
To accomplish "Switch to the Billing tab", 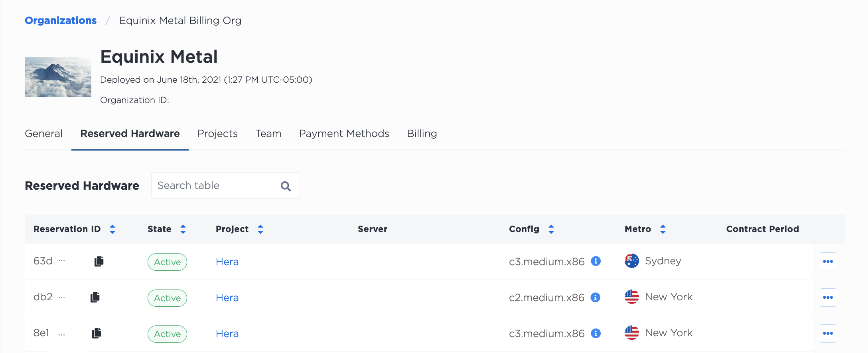I will [x=422, y=133].
